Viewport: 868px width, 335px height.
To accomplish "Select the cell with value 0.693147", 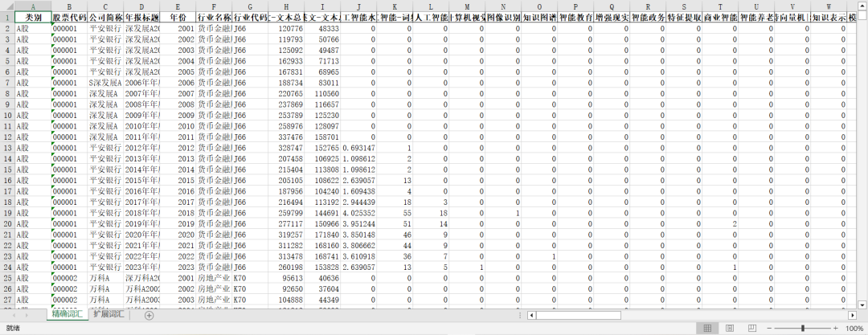I will pyautogui.click(x=358, y=148).
